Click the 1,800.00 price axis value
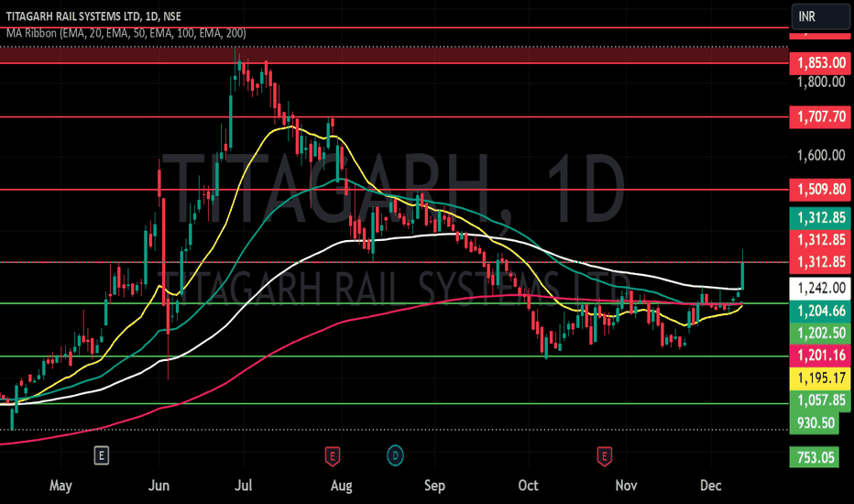 click(821, 82)
